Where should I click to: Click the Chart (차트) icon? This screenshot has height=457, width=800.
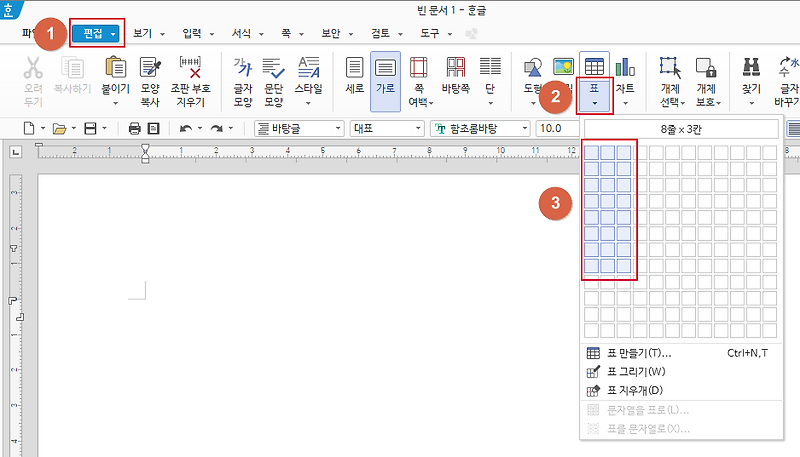(x=625, y=67)
